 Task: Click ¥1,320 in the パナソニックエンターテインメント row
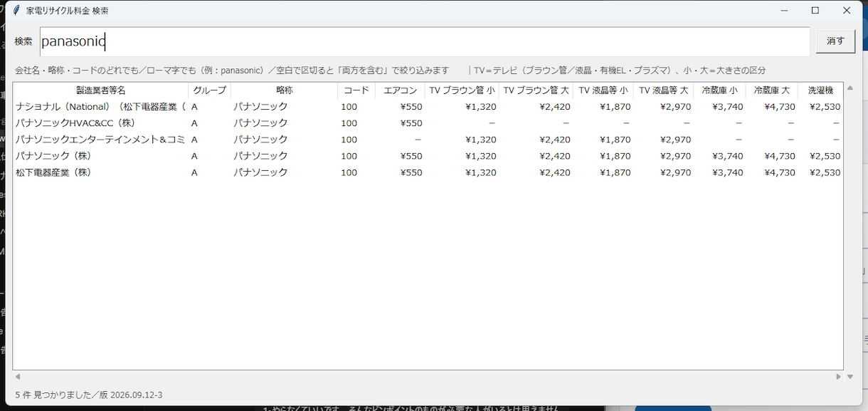click(480, 140)
